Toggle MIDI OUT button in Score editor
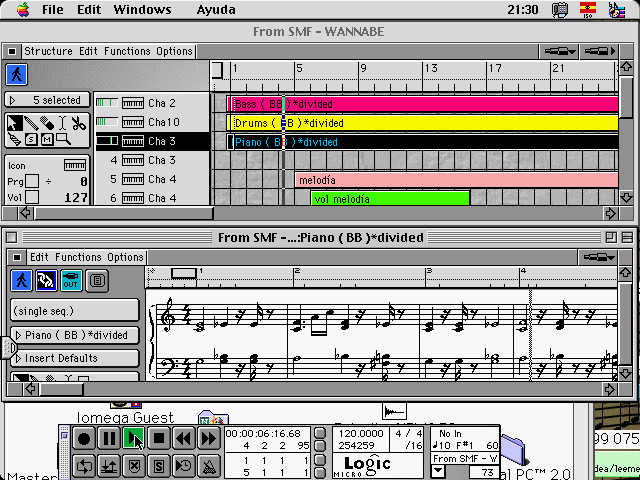Image resolution: width=640 pixels, height=480 pixels. (x=71, y=281)
